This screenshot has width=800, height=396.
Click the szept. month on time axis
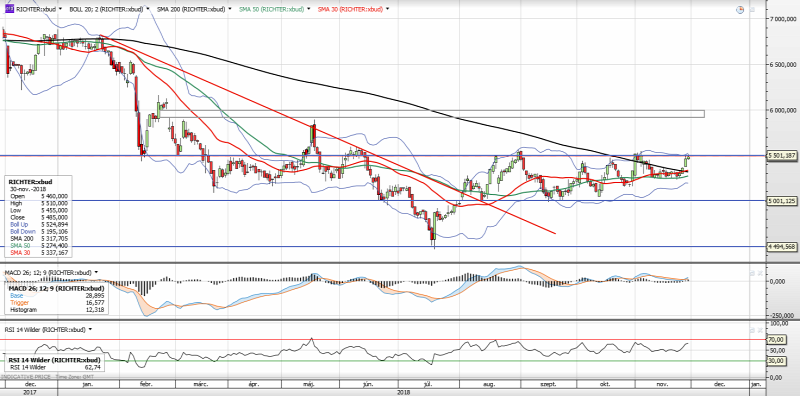(549, 383)
